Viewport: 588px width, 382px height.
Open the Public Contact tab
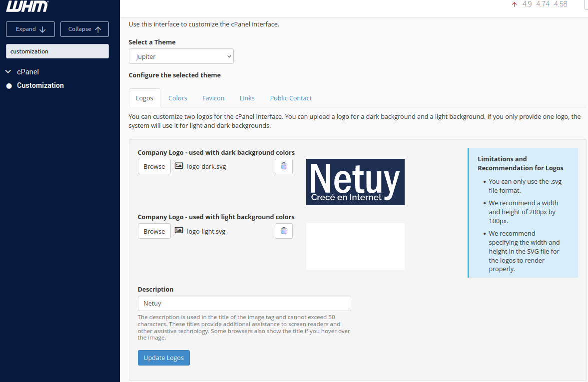(x=291, y=98)
